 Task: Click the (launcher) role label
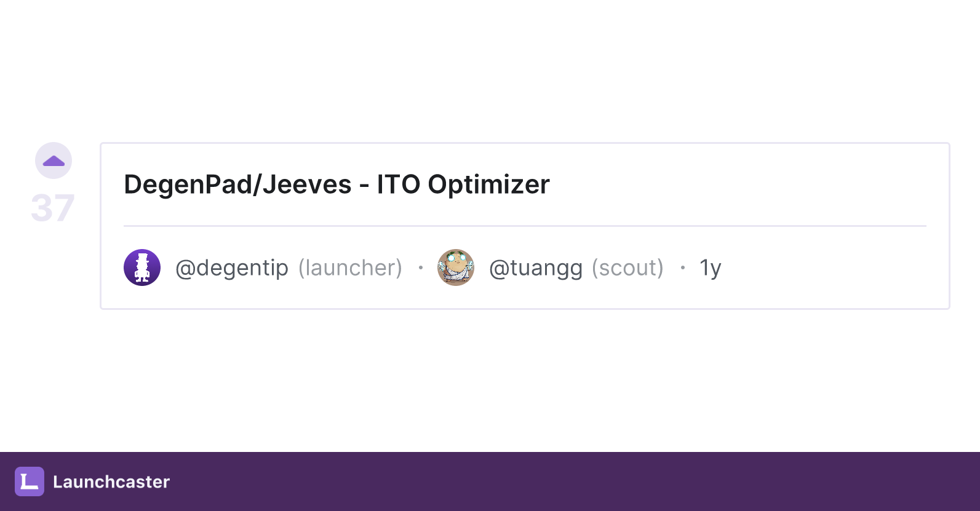349,267
